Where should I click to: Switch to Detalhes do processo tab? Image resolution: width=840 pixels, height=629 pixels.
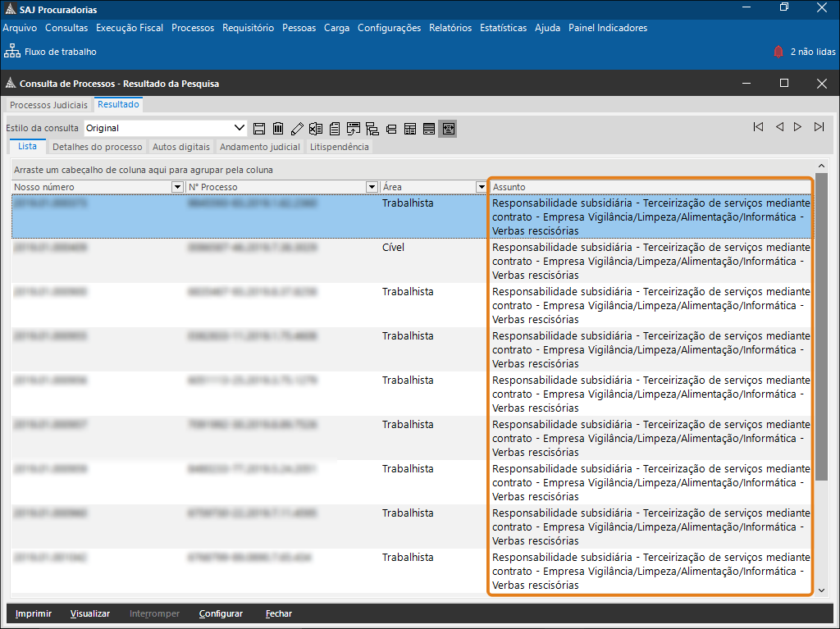(97, 147)
